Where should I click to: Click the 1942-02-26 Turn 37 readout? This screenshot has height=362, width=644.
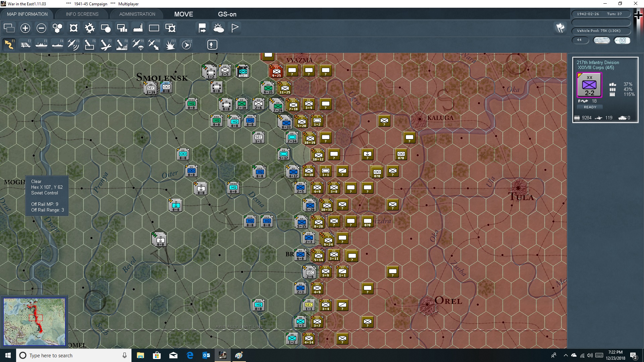click(601, 14)
